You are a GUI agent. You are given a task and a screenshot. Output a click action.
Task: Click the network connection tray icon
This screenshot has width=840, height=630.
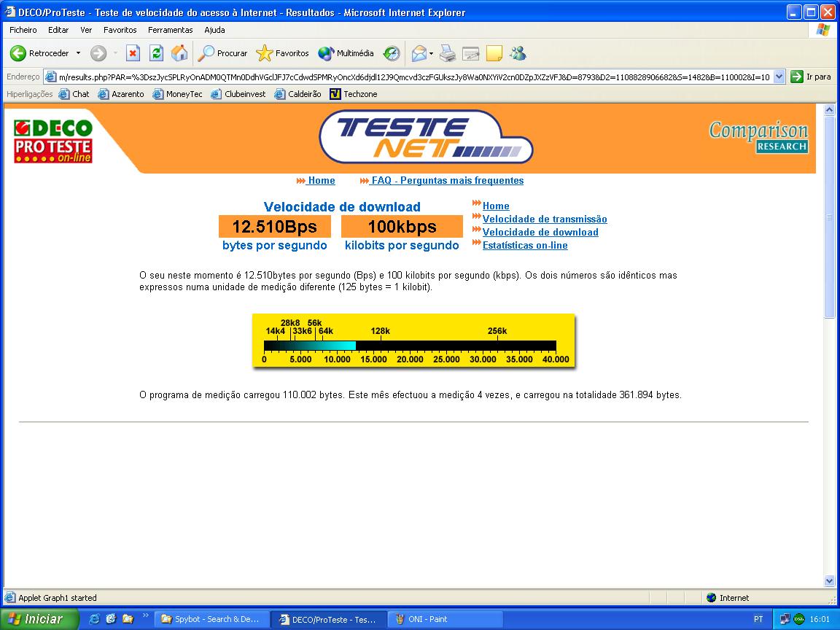pyautogui.click(x=785, y=619)
